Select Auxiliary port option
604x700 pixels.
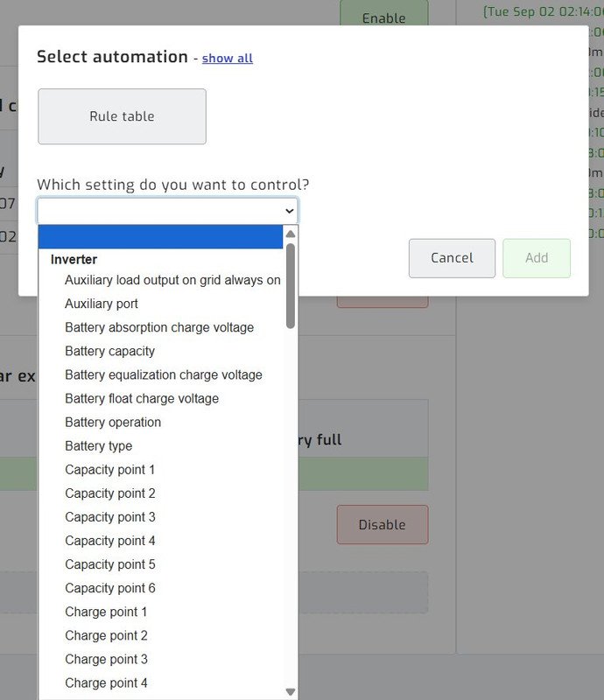point(102,304)
